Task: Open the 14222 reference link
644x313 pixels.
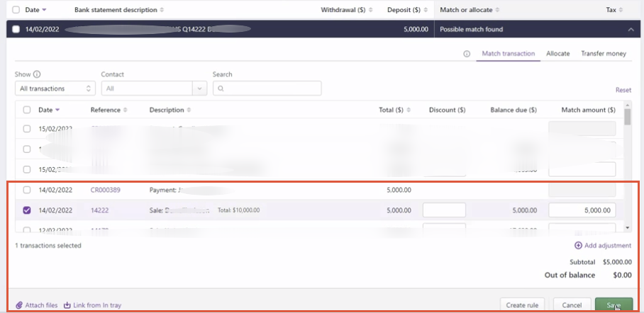Action: tap(99, 210)
